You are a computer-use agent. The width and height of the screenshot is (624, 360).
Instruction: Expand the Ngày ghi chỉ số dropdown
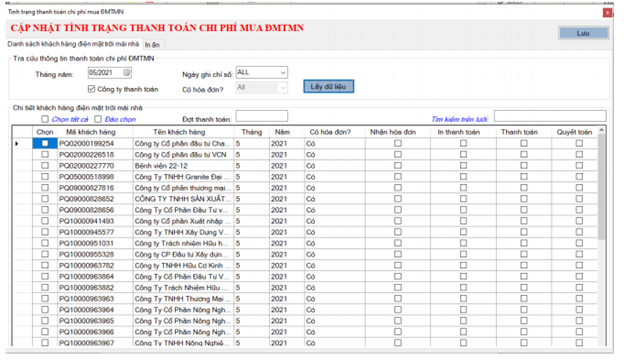click(x=283, y=72)
